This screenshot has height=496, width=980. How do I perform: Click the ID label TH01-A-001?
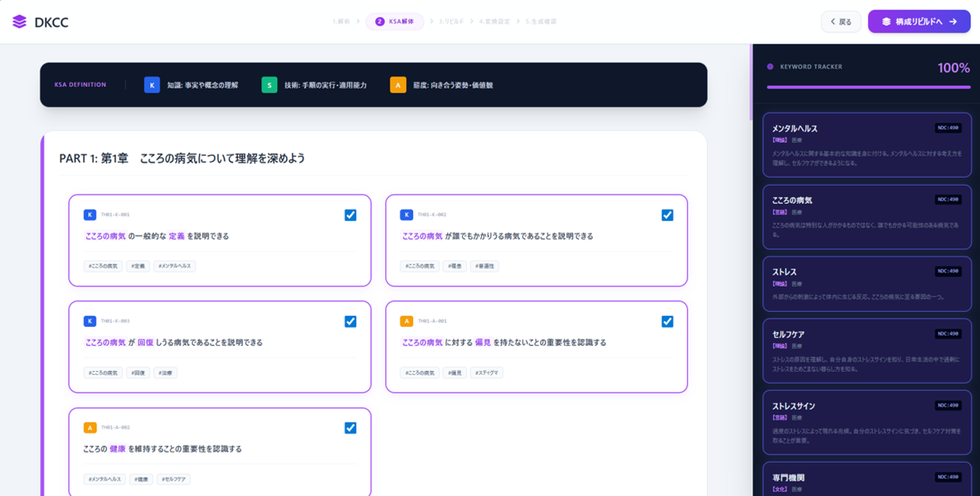click(x=432, y=321)
